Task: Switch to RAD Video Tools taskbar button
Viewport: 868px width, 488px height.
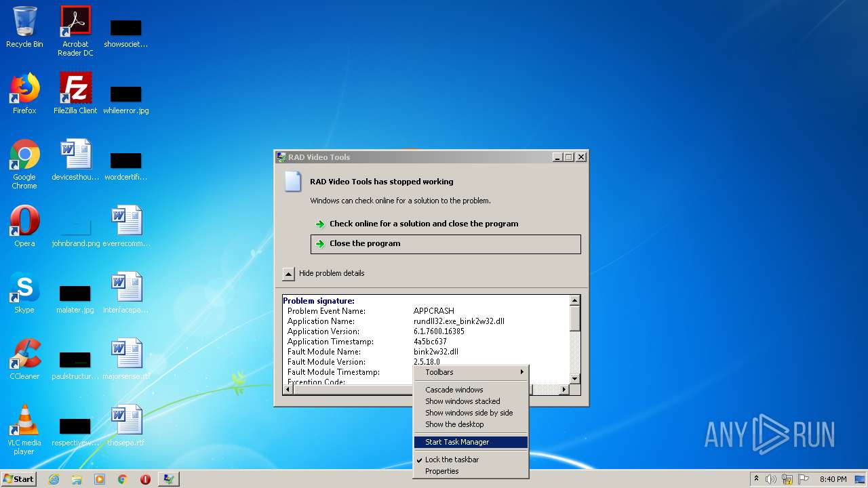Action: click(x=168, y=479)
